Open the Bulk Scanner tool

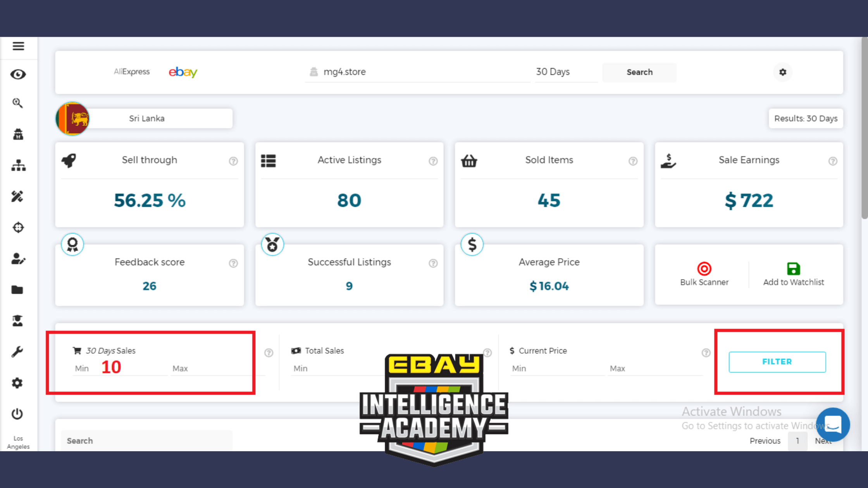pos(704,274)
